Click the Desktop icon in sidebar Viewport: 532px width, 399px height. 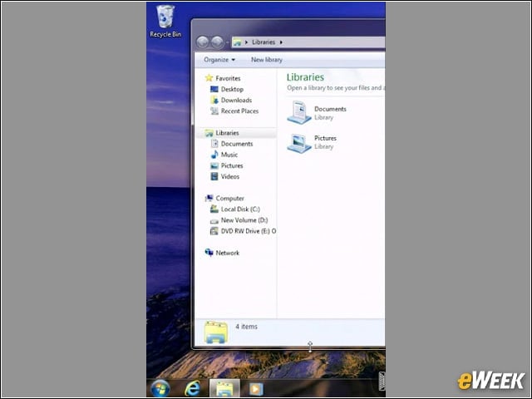[214, 89]
